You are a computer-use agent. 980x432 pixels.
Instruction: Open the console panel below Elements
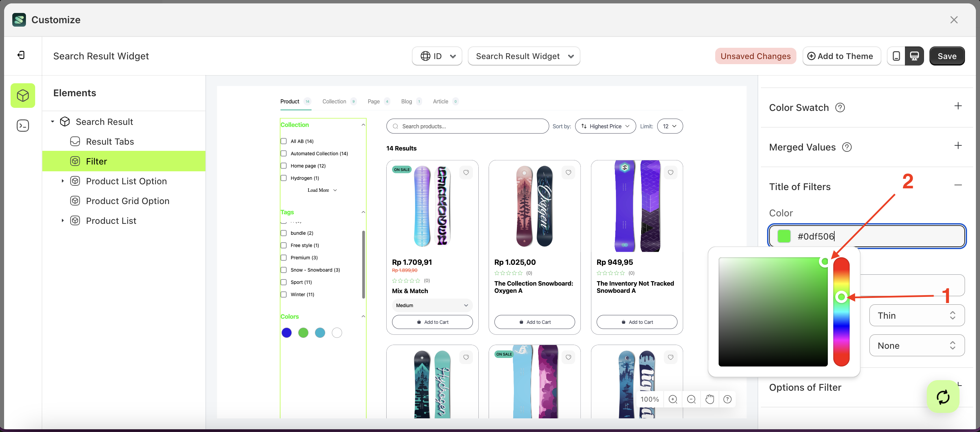pyautogui.click(x=23, y=126)
